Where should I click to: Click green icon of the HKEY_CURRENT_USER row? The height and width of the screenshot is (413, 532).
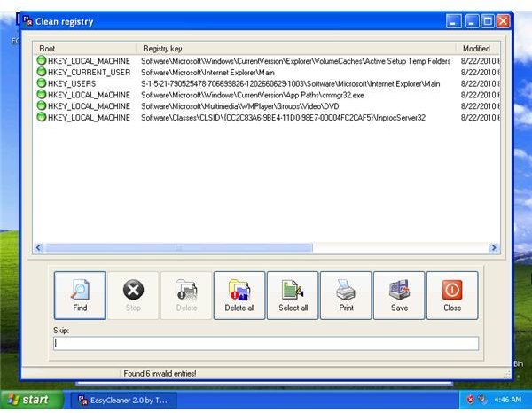(x=42, y=72)
